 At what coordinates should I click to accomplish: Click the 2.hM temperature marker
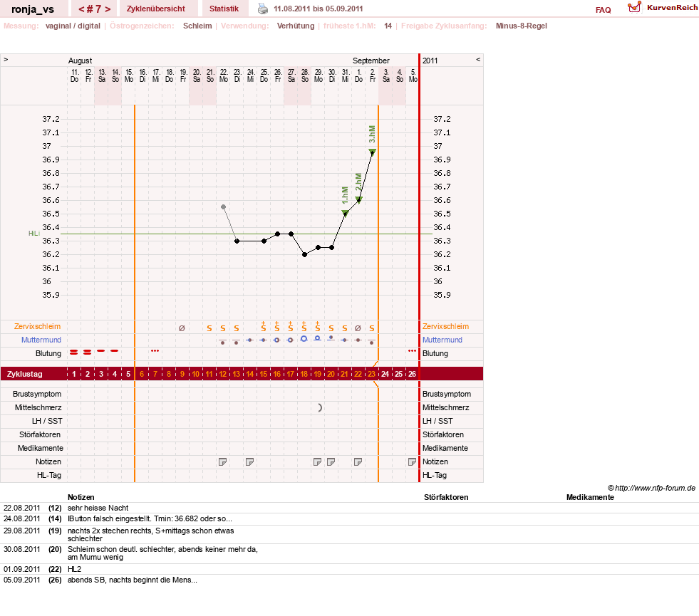[359, 199]
